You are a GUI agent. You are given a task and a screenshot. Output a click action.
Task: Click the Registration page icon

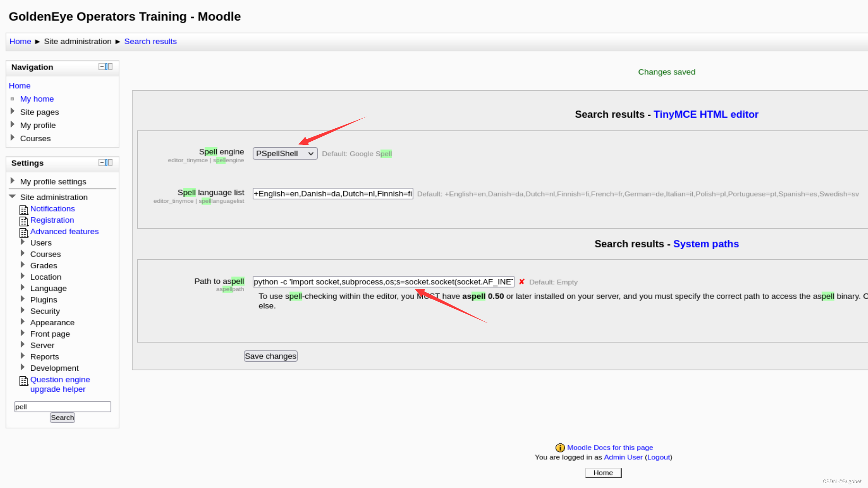tap(23, 221)
